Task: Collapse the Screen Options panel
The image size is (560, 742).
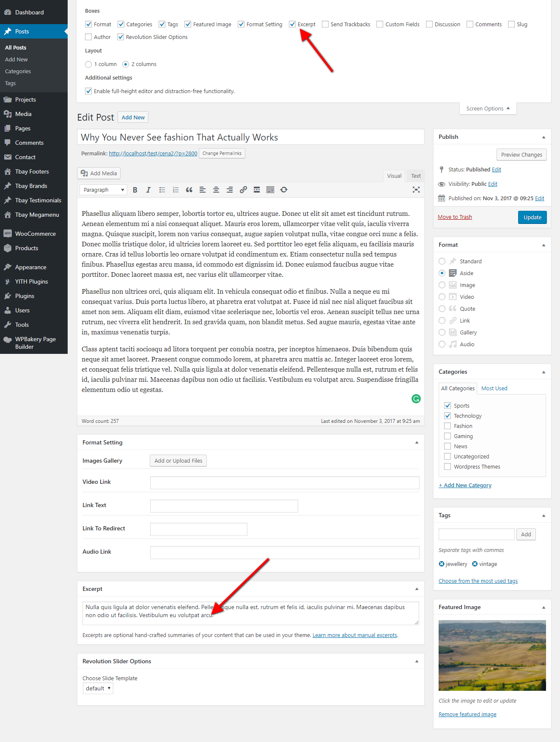Action: click(x=488, y=109)
